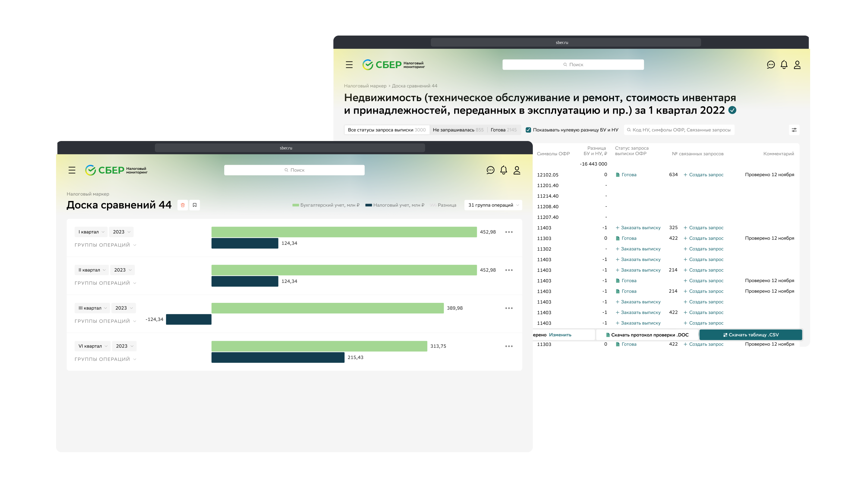The image size is (868, 493).
Task: Expand ГРУППЫ ОПЕРАЦИЙ under I квартал
Action: (x=105, y=245)
